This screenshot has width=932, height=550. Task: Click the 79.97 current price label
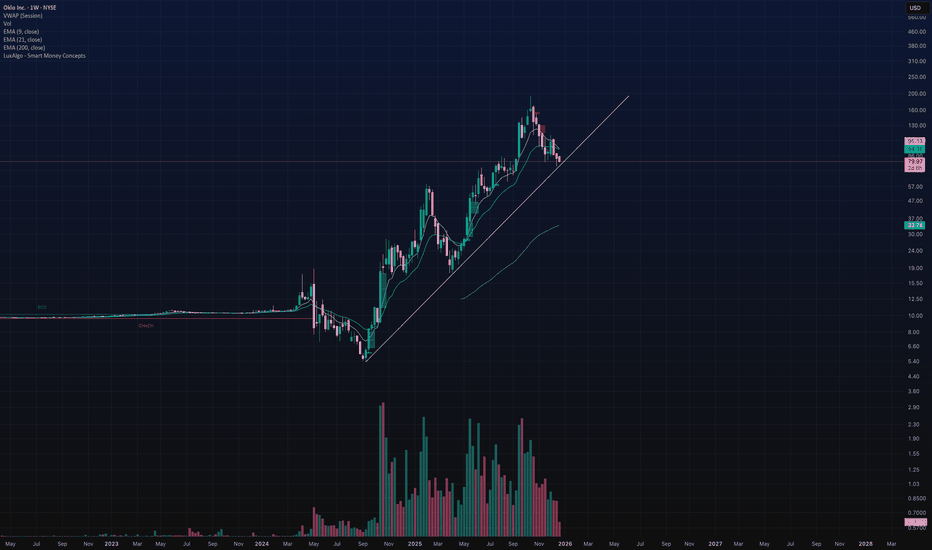(x=916, y=161)
